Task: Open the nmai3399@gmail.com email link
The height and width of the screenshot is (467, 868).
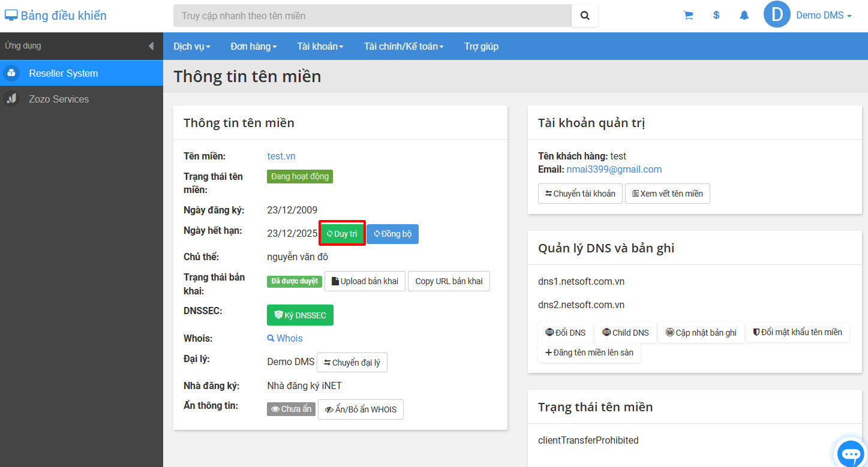Action: tap(614, 169)
